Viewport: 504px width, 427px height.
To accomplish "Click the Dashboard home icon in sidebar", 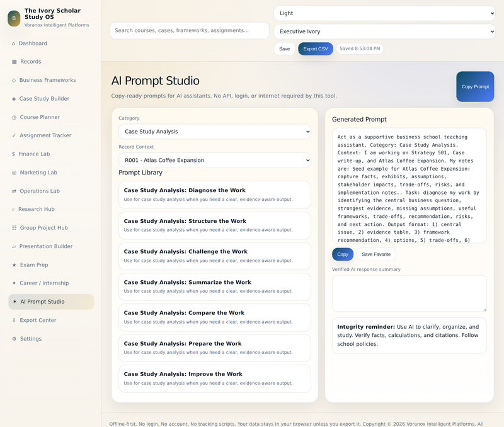I will (13, 43).
